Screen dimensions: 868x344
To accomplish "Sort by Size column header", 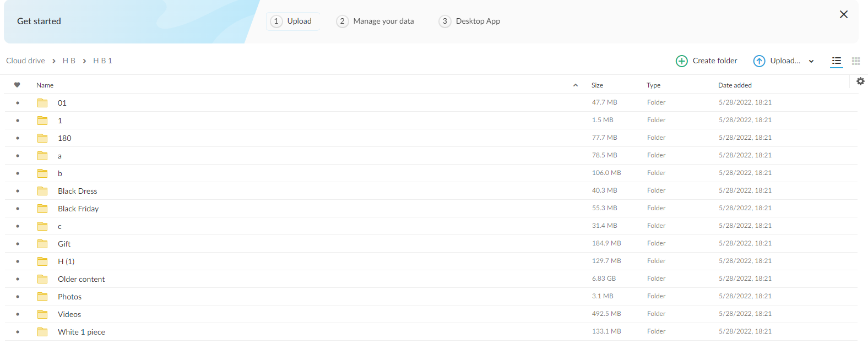I will pyautogui.click(x=597, y=85).
